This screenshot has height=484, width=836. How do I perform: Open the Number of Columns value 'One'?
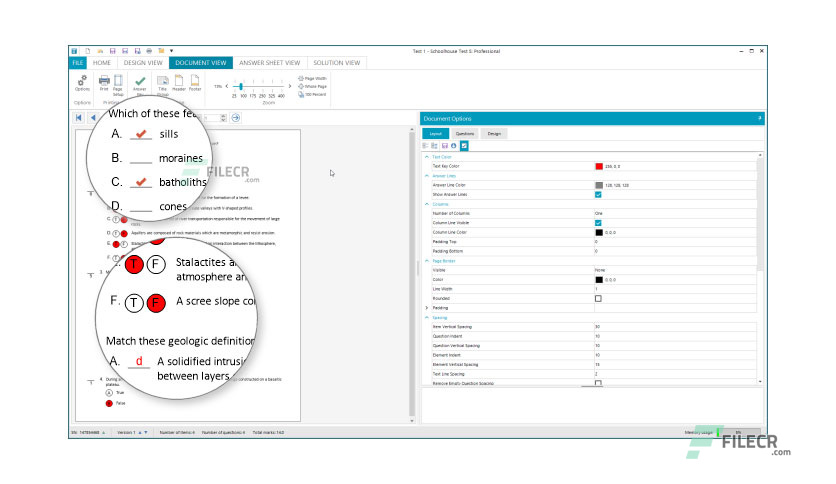coord(675,213)
